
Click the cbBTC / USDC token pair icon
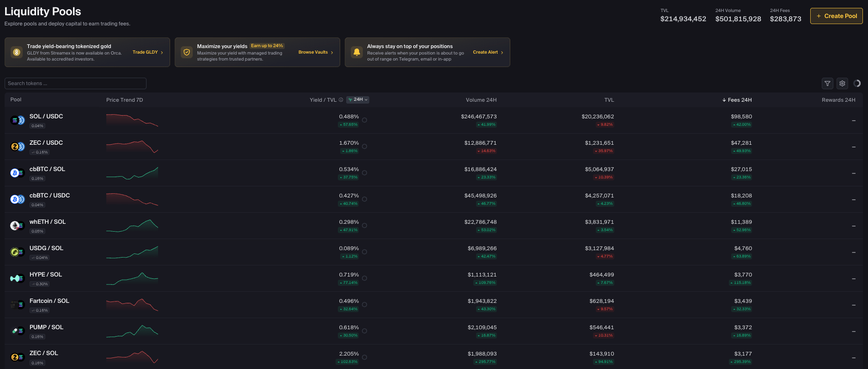point(17,199)
